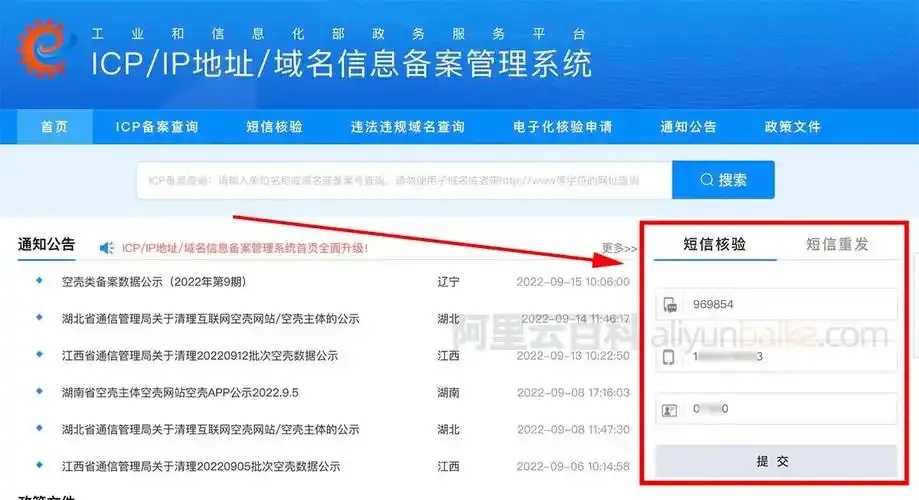Click the date 2022-09-13 10:22:50
919x500 pixels.
[x=573, y=356]
